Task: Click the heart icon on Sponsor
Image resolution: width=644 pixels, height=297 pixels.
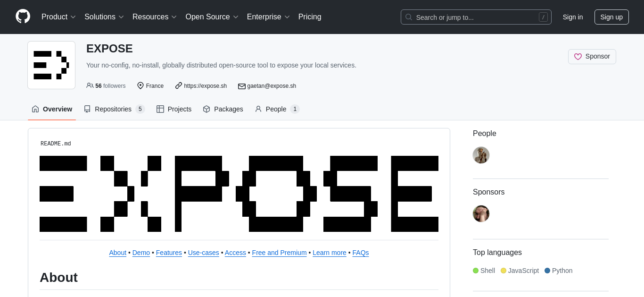Action: [578, 57]
